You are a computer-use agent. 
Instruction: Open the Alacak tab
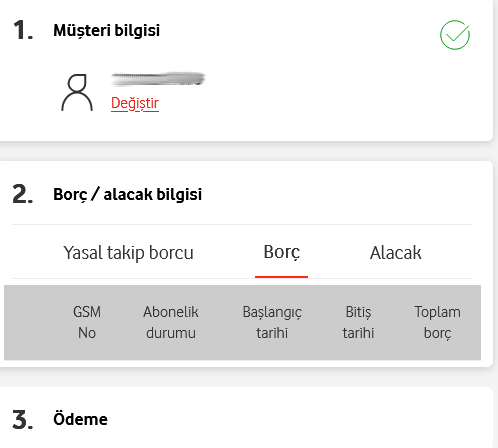click(x=395, y=252)
